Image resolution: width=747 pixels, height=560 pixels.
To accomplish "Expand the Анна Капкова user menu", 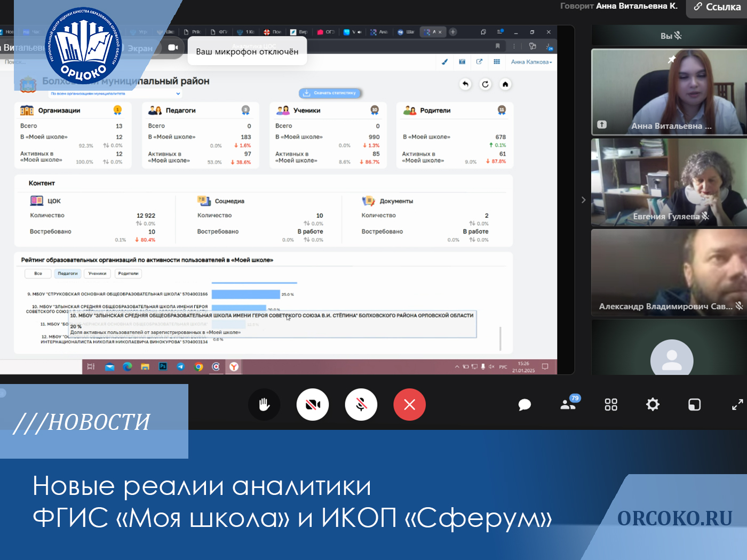I will coord(531,62).
